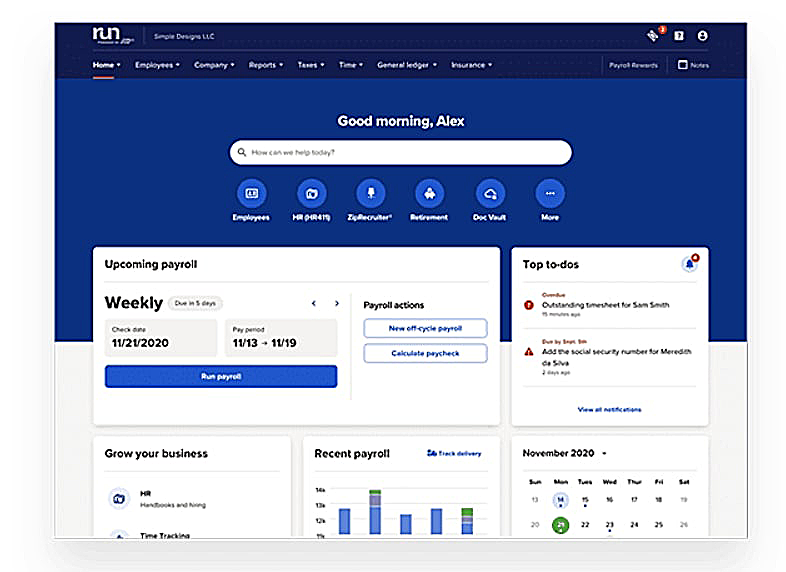Viewport: 786px width, 572px height.
Task: Click the Check date 11/21/2020 field
Action: pyautogui.click(x=161, y=337)
